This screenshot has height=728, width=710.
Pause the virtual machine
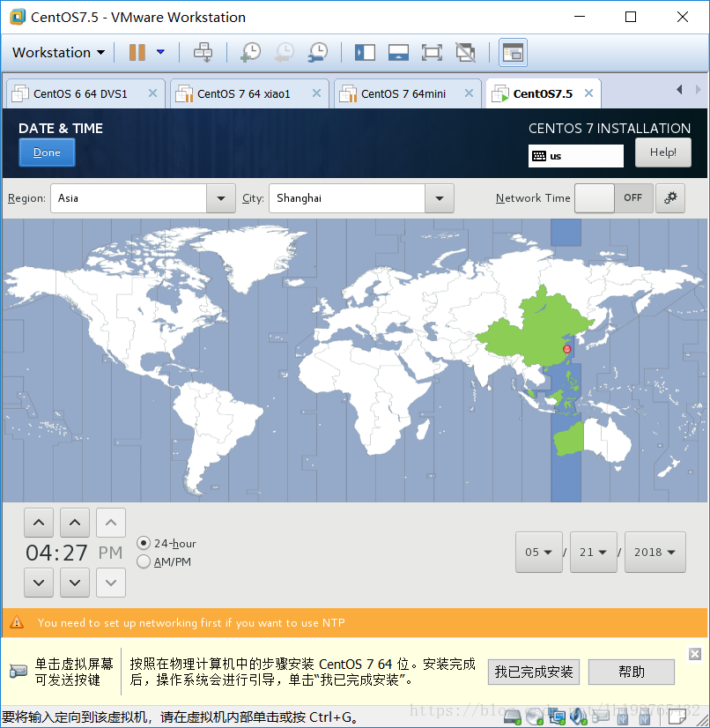pos(137,53)
